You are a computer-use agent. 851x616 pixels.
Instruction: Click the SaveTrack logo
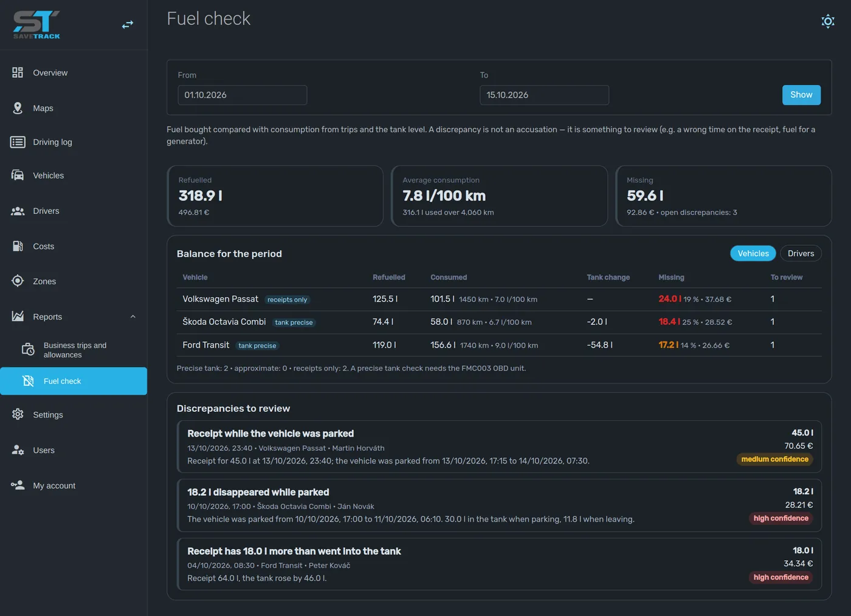(36, 25)
